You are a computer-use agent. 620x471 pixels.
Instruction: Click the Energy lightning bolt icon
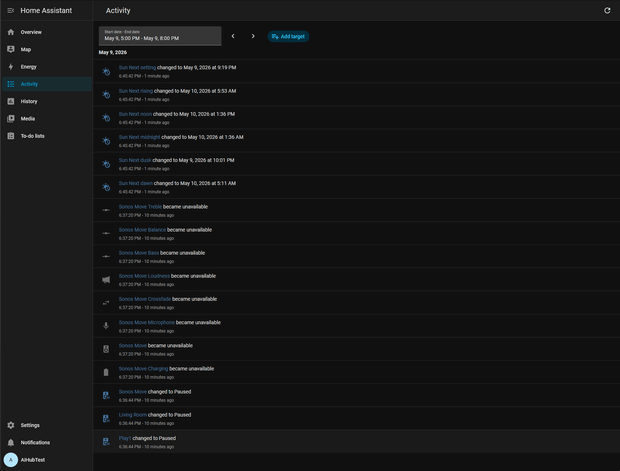click(x=11, y=67)
